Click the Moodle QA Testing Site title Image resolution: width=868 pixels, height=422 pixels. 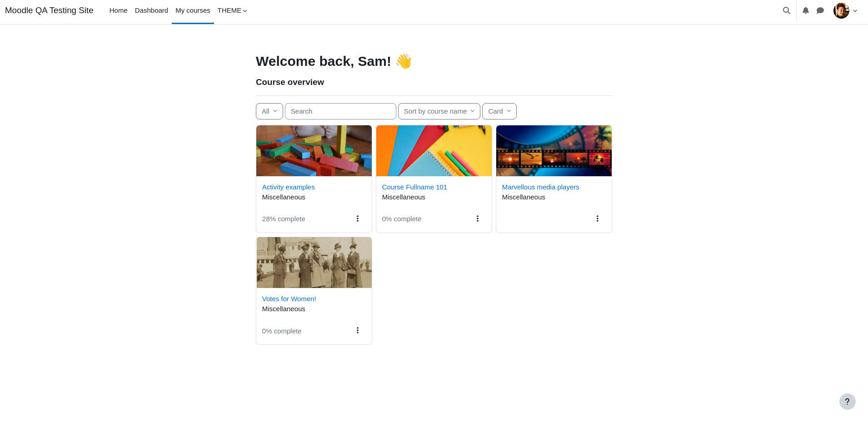tap(49, 10)
